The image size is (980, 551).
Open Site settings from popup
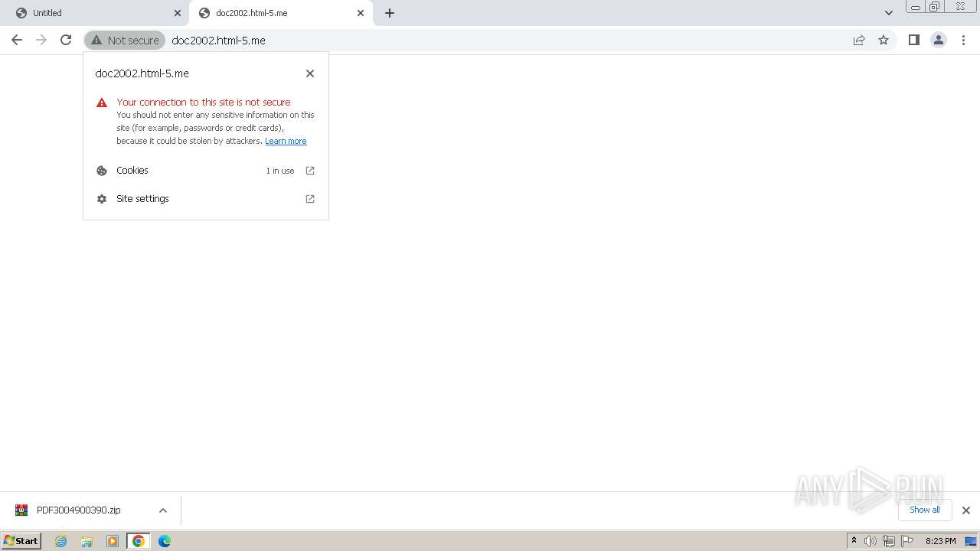pyautogui.click(x=206, y=199)
